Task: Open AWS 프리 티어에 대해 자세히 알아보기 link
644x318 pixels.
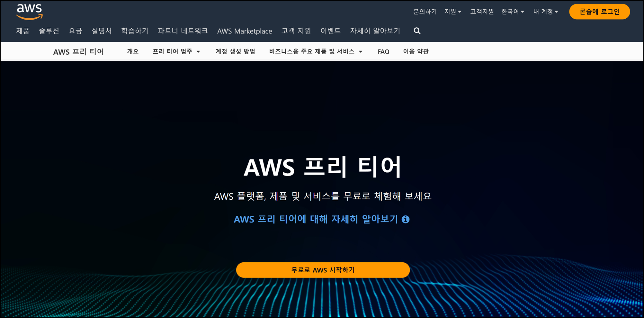Action: [316, 219]
